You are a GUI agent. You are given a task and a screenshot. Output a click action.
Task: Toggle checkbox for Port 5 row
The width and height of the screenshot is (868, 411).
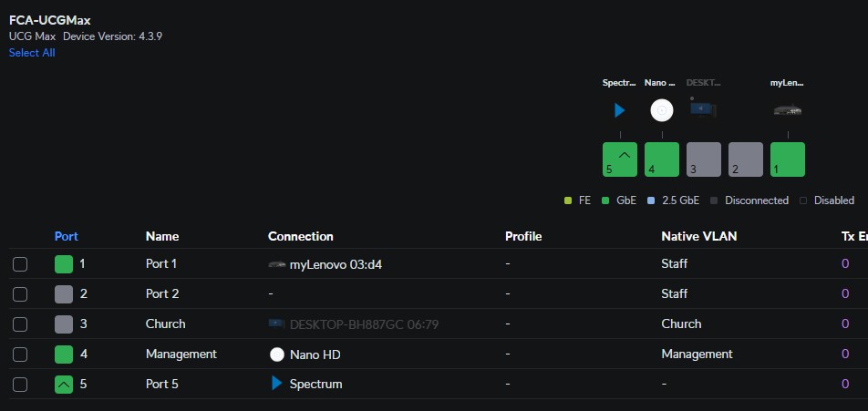20,385
